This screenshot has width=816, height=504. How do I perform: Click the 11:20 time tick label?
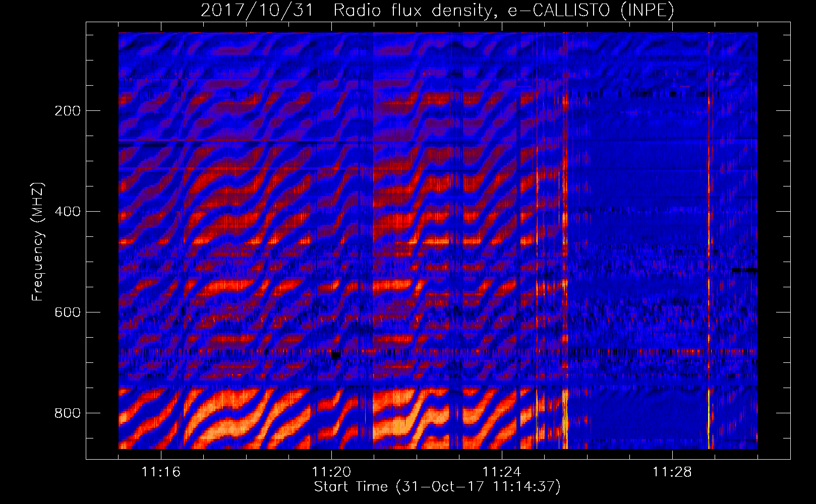click(331, 472)
